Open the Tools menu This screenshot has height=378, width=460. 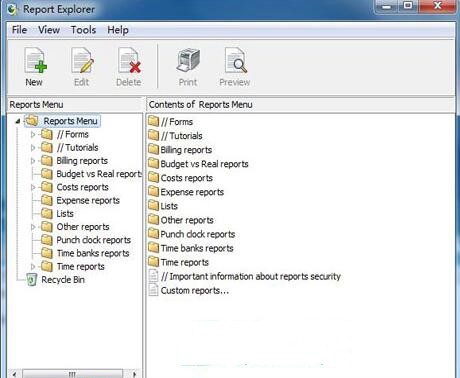click(x=83, y=30)
